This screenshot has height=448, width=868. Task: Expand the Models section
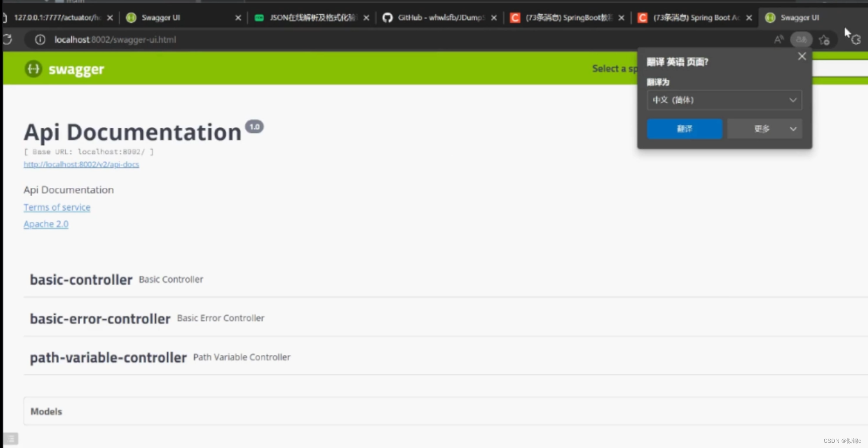pyautogui.click(x=445, y=411)
